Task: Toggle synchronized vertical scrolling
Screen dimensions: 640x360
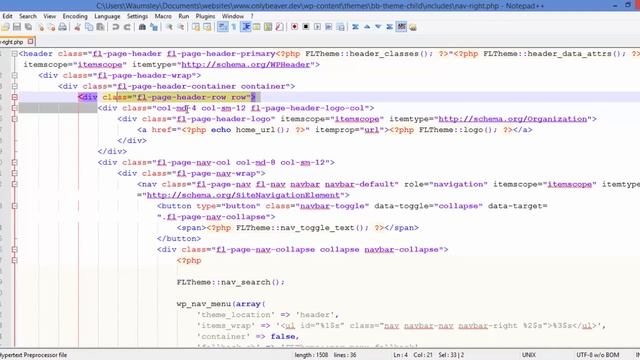Action: click(x=196, y=27)
